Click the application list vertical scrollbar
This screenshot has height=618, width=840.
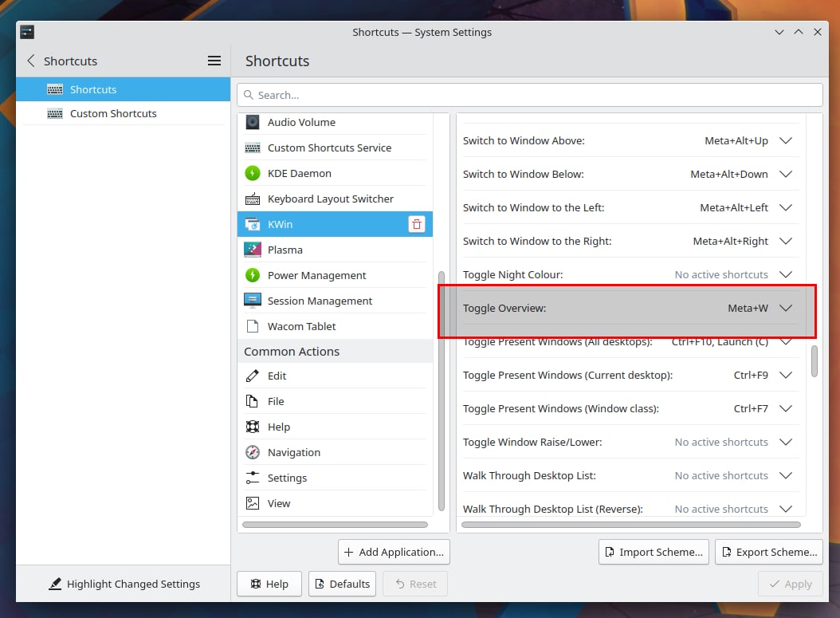tap(442, 392)
